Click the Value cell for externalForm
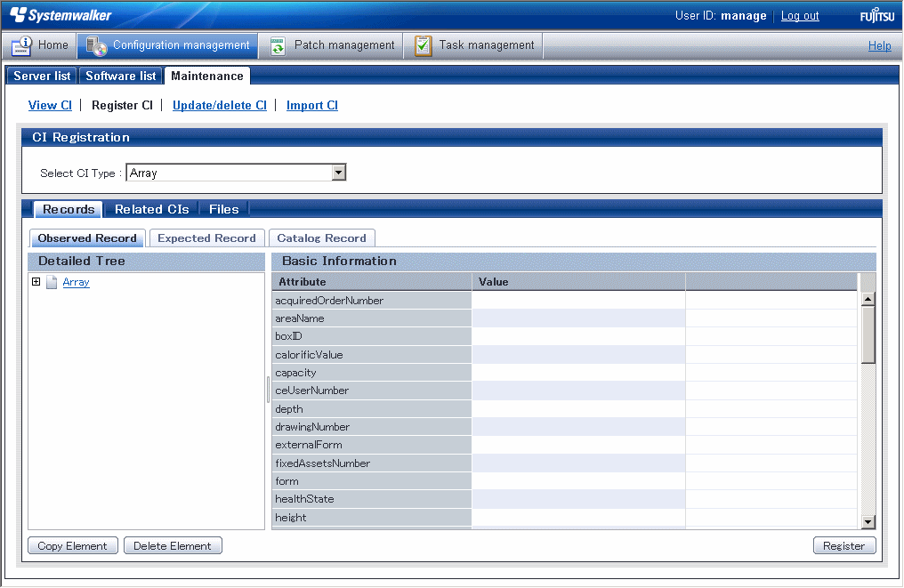The image size is (904, 588). 578,445
